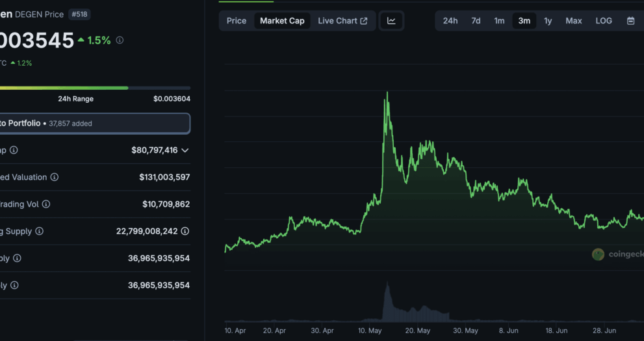Select the Market Cap chart tab
Viewport: 644px width, 341px height.
click(282, 21)
